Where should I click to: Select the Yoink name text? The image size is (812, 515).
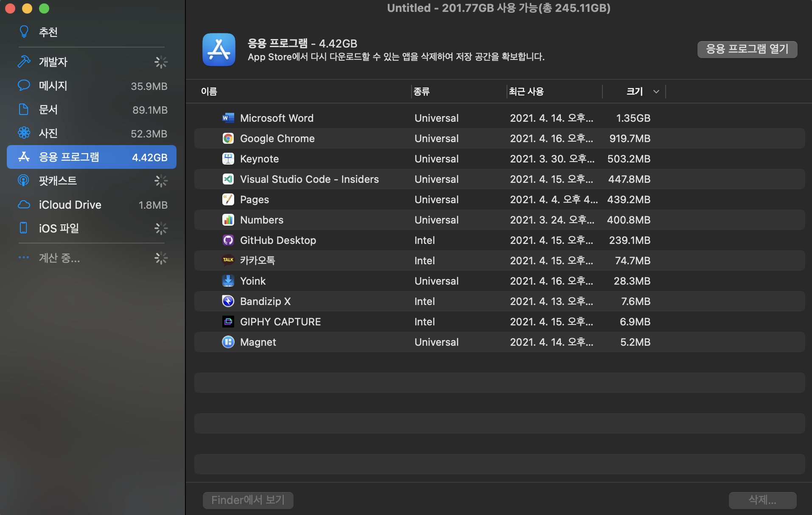coord(253,281)
